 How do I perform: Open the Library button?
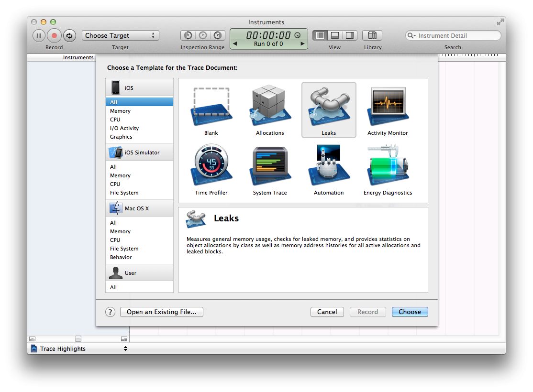[372, 35]
